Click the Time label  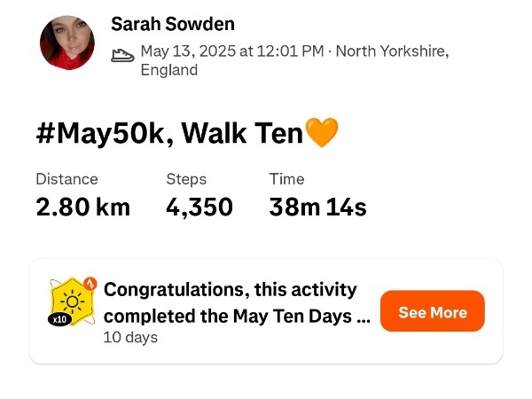pos(286,179)
